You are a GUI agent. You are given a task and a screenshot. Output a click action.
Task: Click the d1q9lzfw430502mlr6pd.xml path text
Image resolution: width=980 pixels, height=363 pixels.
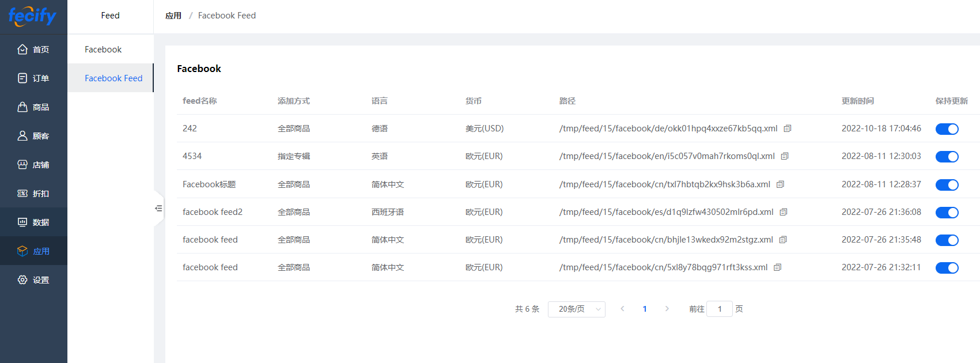click(x=667, y=212)
